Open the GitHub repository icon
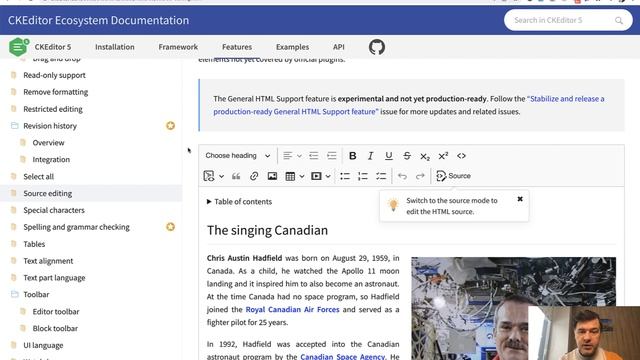The height and width of the screenshot is (360, 640). coord(377,47)
